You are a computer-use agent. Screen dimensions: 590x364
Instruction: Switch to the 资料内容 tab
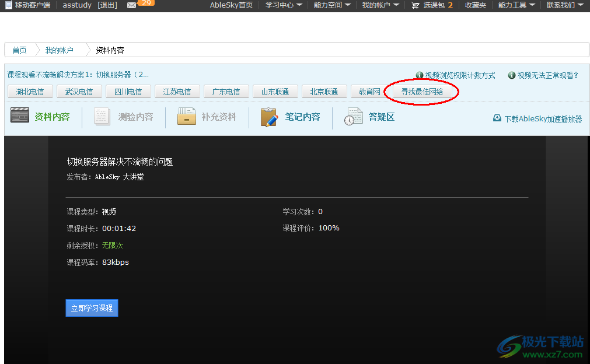[x=52, y=117]
